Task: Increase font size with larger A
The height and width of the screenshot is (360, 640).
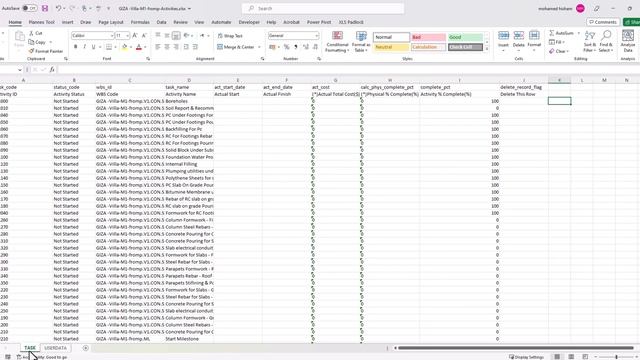Action: tap(135, 36)
